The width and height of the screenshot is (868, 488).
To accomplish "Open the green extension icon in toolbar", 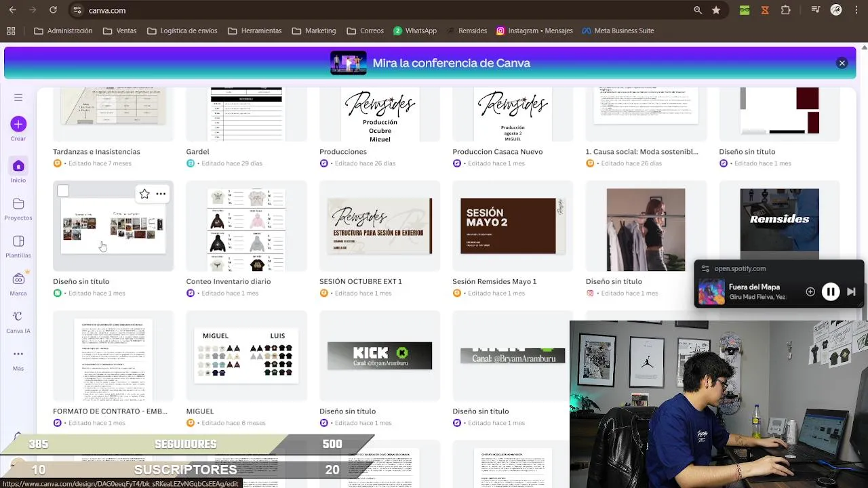I will coord(745,10).
